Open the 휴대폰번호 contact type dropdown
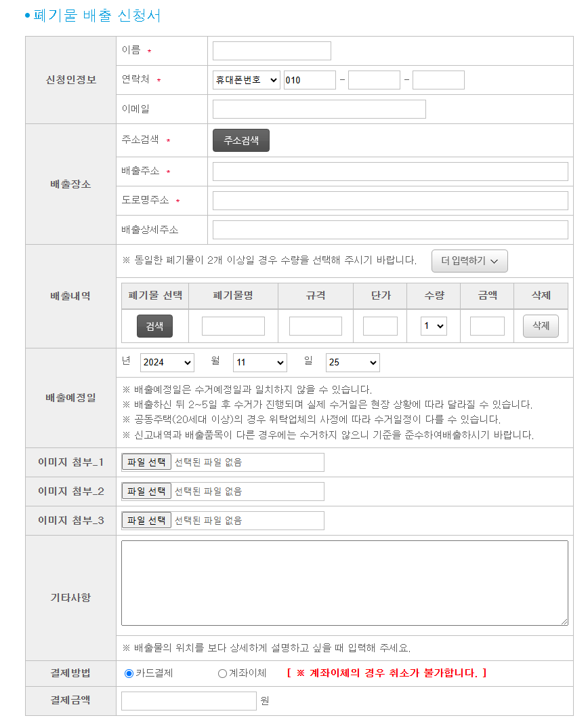Viewport: 588px width, 720px height. click(247, 80)
